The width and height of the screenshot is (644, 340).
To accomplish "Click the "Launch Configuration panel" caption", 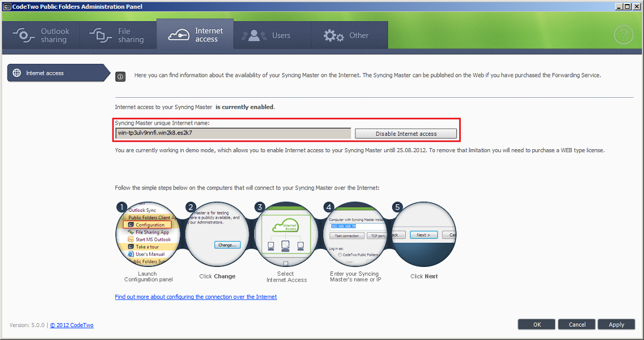I will tap(148, 276).
